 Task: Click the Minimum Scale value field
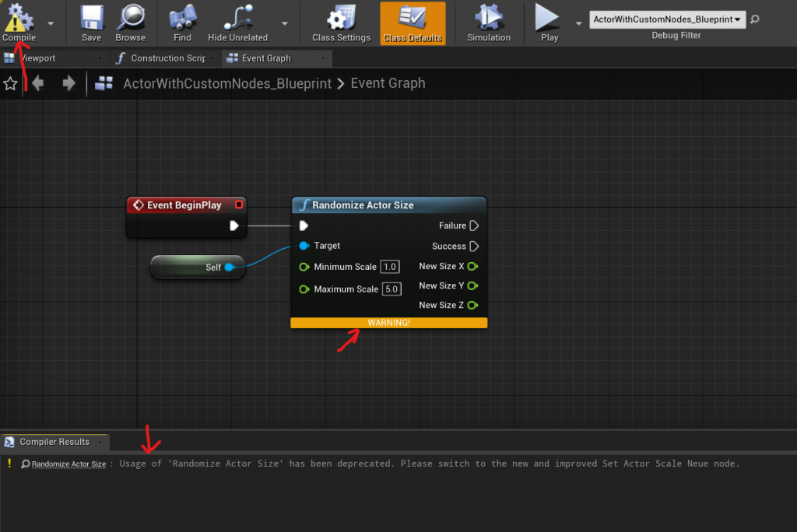coord(390,267)
